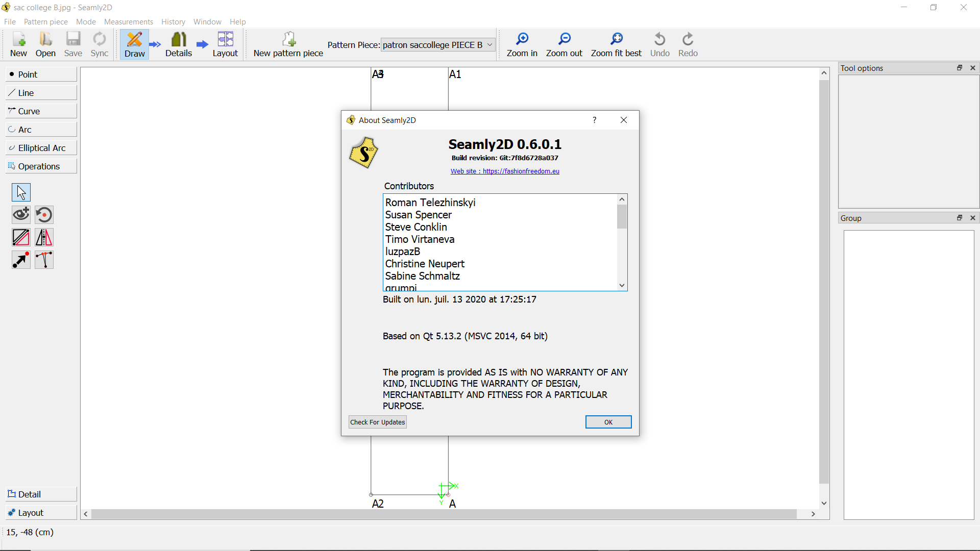
Task: Switch to Details mode icon
Action: click(x=178, y=44)
